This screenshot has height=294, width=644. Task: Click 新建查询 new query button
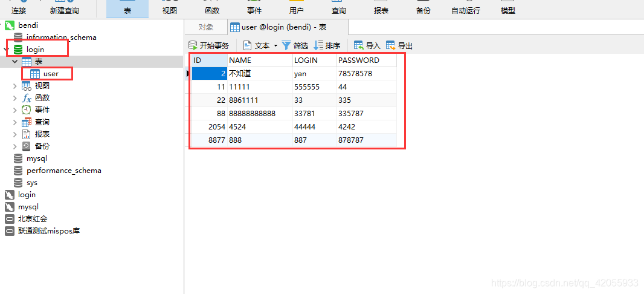pyautogui.click(x=65, y=9)
